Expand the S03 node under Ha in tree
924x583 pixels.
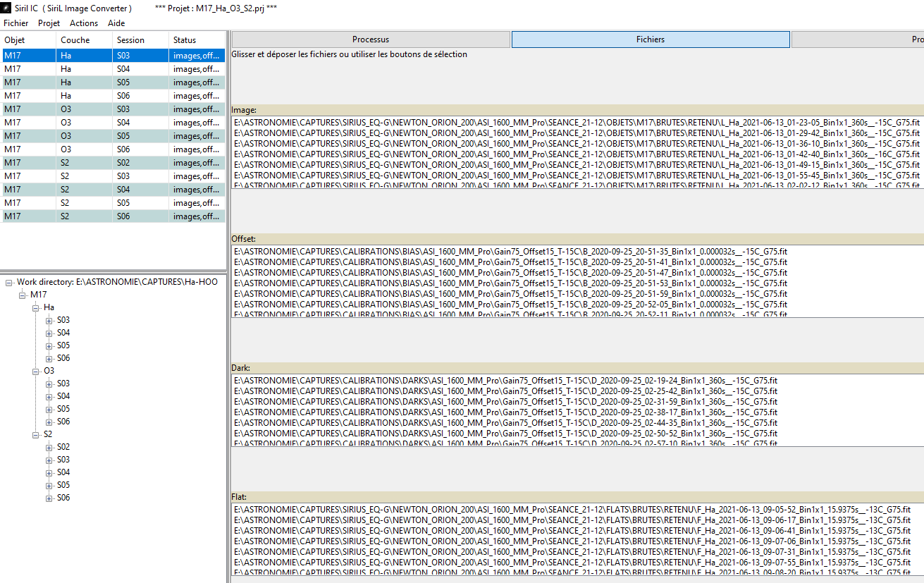49,320
